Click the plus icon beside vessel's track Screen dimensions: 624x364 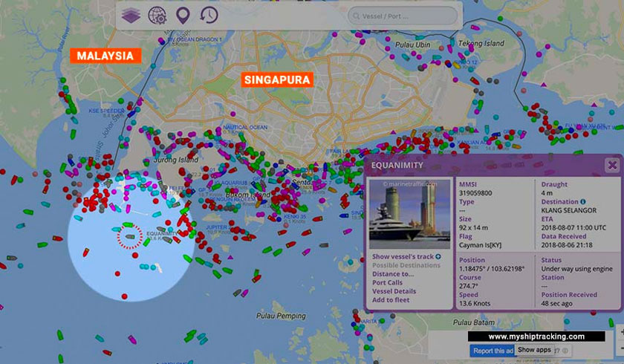(x=438, y=256)
